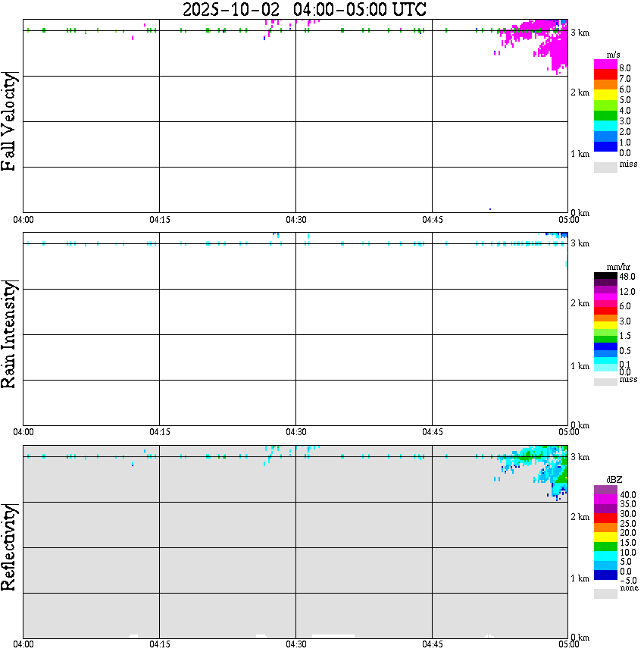Screen dimensions: 644x658
Task: Click the plot title '2025-10-02 04:00-05:00 UTC'
Action: click(x=304, y=9)
